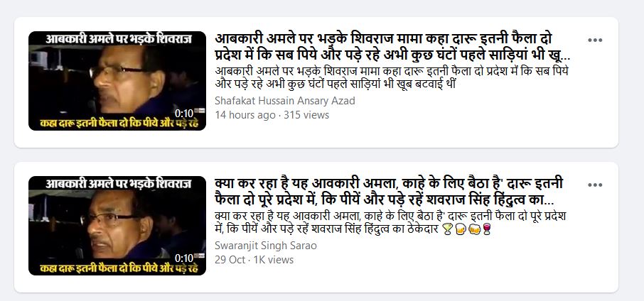Open options menu for Shafakat Hussain's video
The width and height of the screenshot is (644, 301).
click(595, 40)
